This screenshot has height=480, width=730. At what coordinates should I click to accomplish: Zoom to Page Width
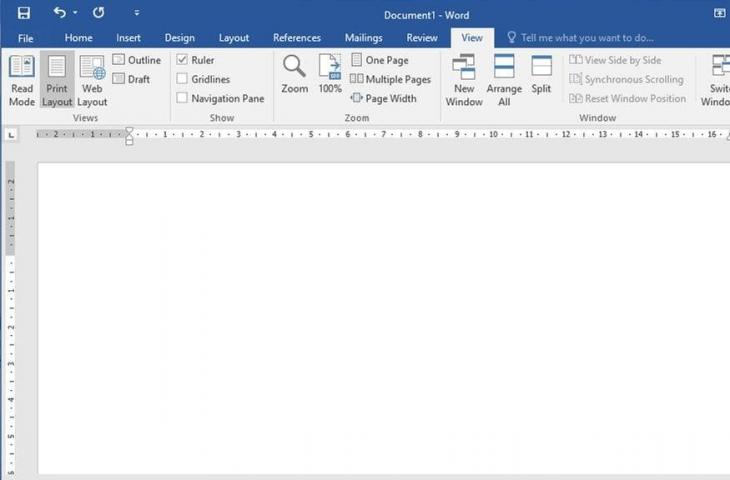pos(384,98)
